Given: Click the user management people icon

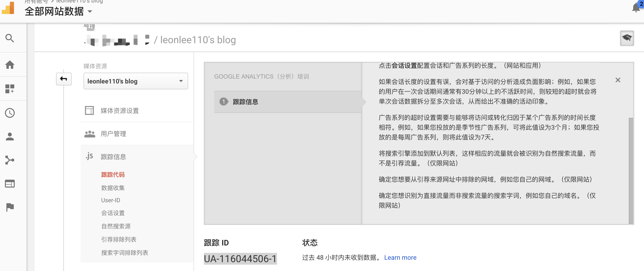Looking at the screenshot, I should (x=89, y=134).
